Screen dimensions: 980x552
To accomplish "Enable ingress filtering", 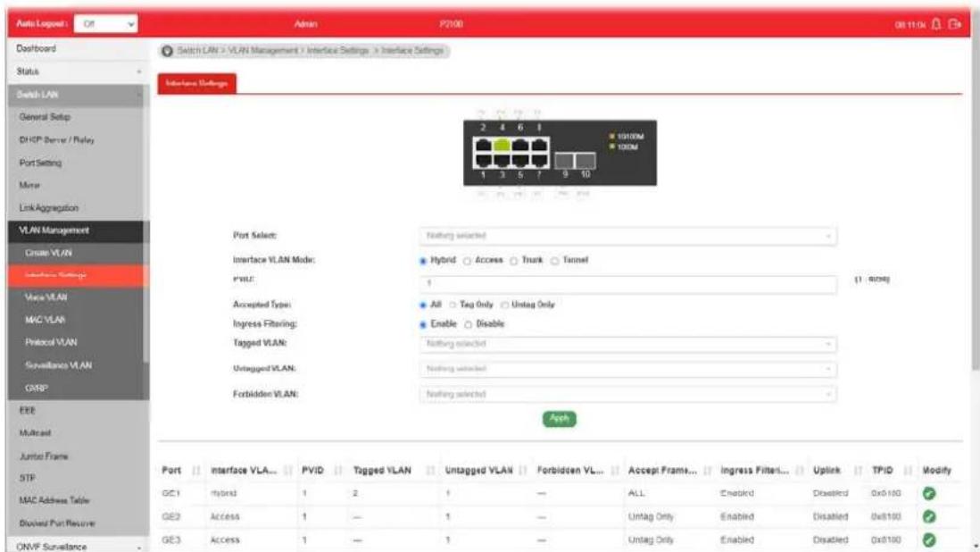I will [x=423, y=324].
